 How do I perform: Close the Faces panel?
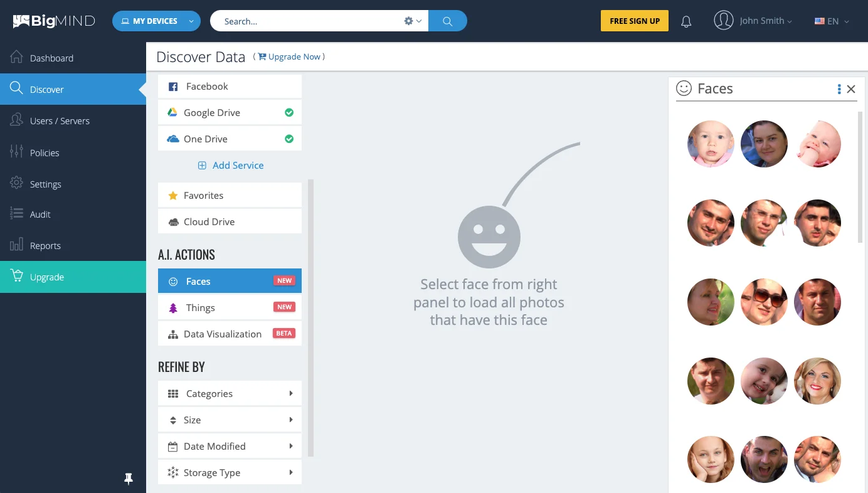851,89
